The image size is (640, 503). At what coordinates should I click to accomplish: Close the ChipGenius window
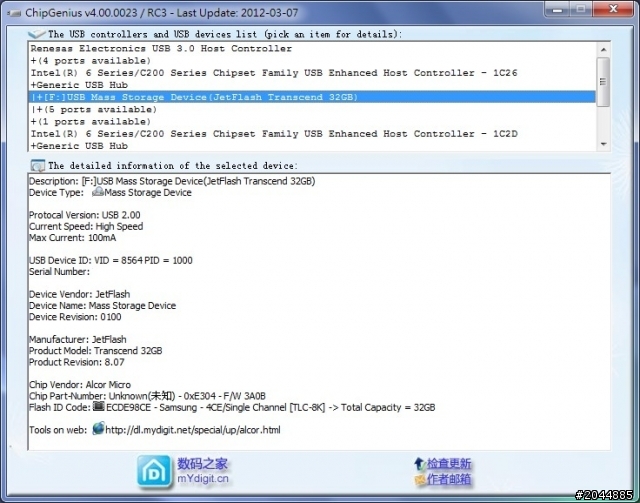[613, 9]
